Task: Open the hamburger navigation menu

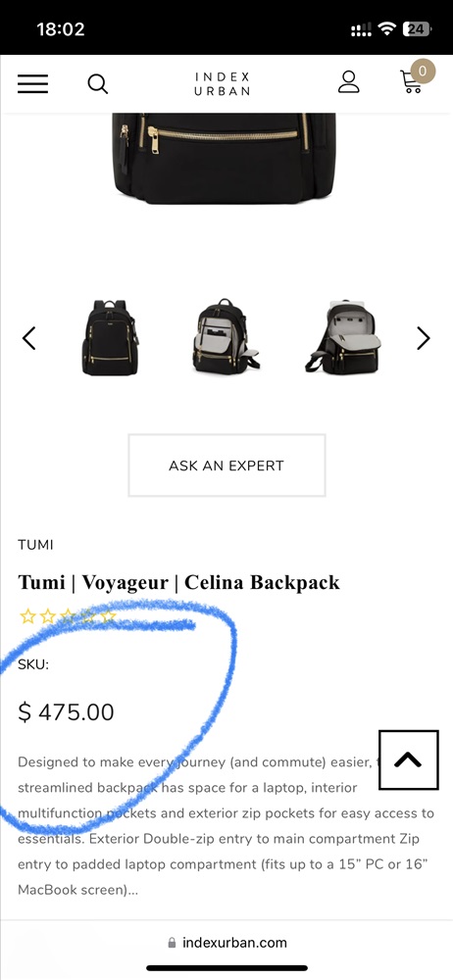Action: [x=32, y=83]
